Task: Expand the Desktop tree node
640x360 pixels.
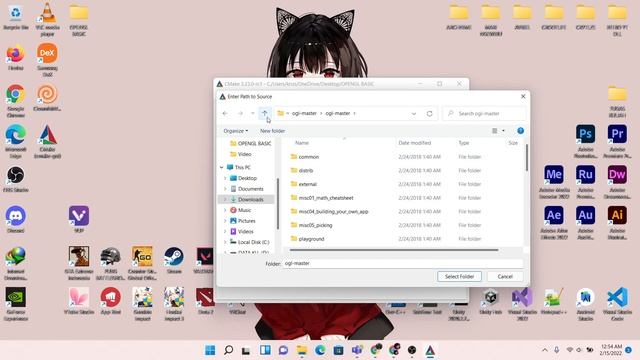Action: tap(225, 178)
